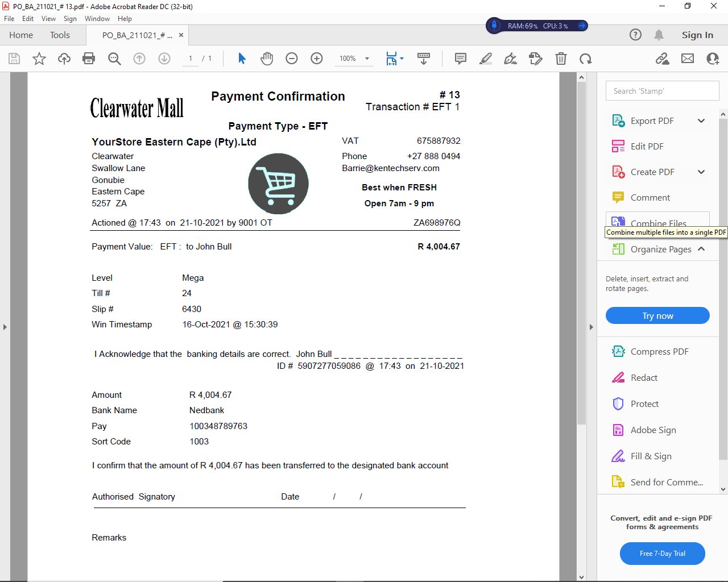Click the Try now button
The image size is (728, 582).
pos(657,315)
